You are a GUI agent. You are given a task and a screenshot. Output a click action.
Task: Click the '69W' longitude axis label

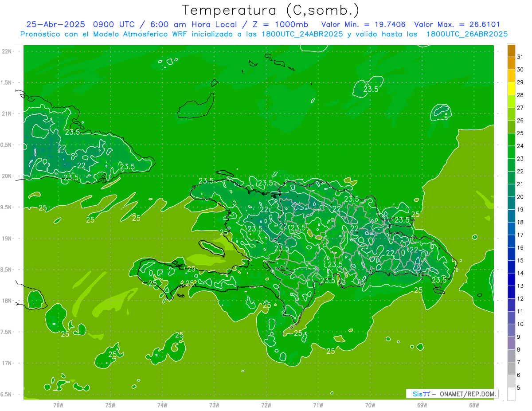(x=422, y=405)
